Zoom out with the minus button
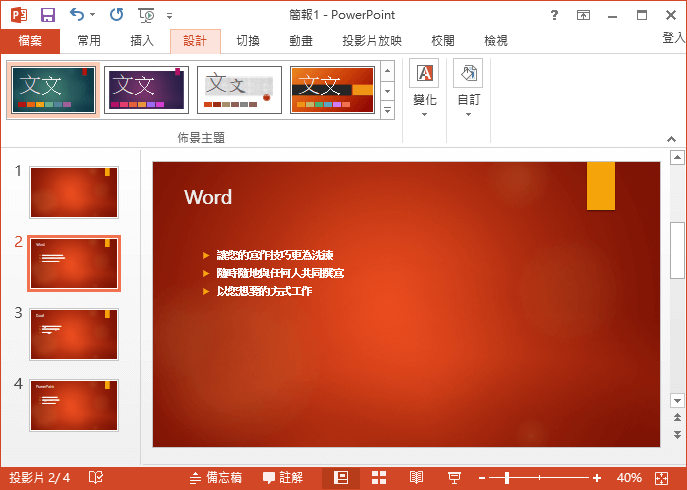 482,478
